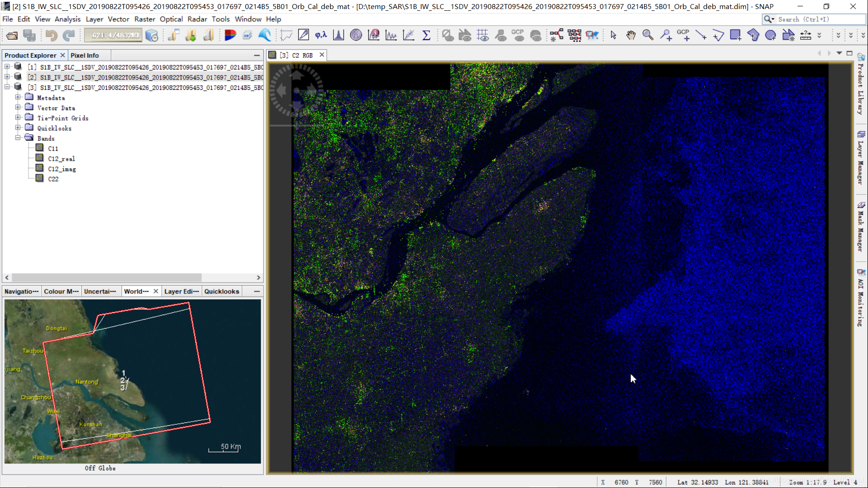Select the Spectrum view icon
Image resolution: width=868 pixels, height=488 pixels.
pos(391,36)
